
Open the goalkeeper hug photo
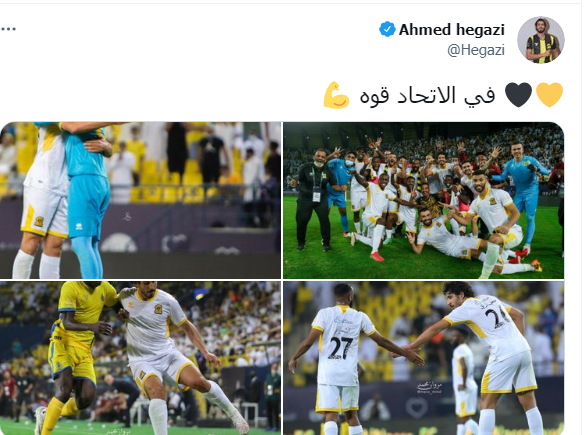[x=140, y=200]
